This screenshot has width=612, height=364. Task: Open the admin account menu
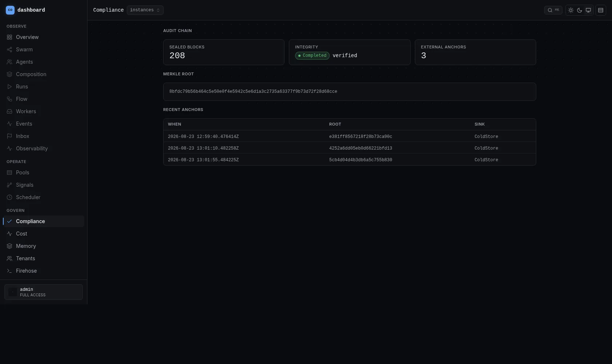(43, 292)
